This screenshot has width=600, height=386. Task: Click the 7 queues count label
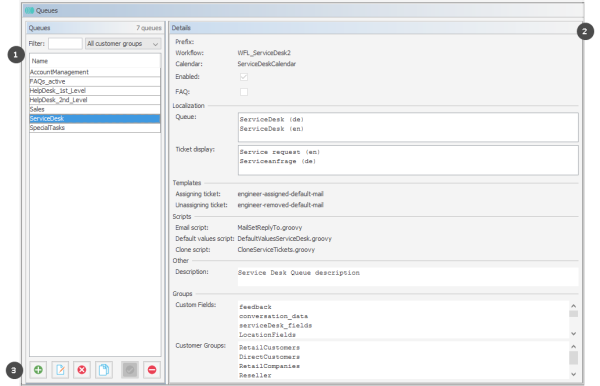point(149,28)
